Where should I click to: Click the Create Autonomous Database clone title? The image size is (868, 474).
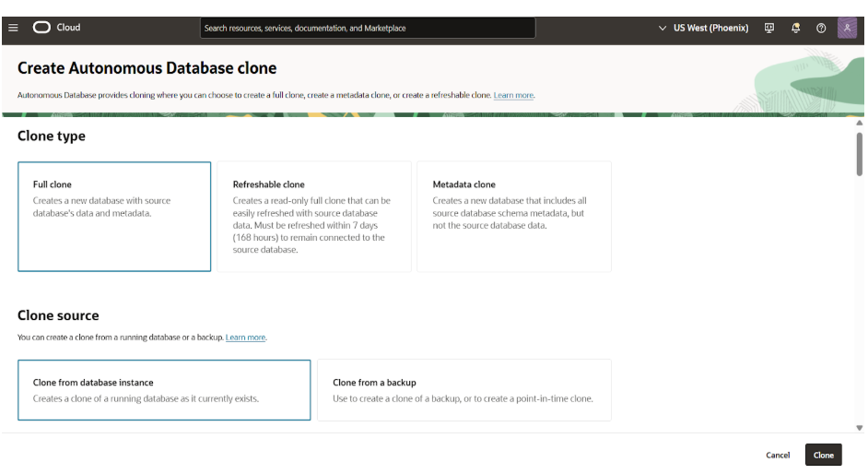pos(147,68)
